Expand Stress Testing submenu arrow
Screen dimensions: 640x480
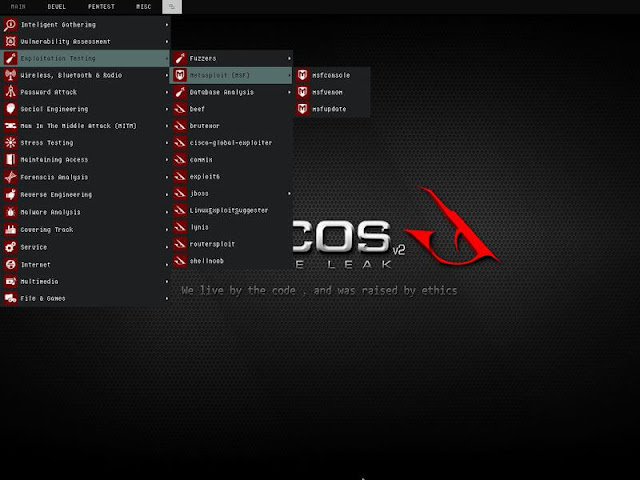tap(167, 142)
